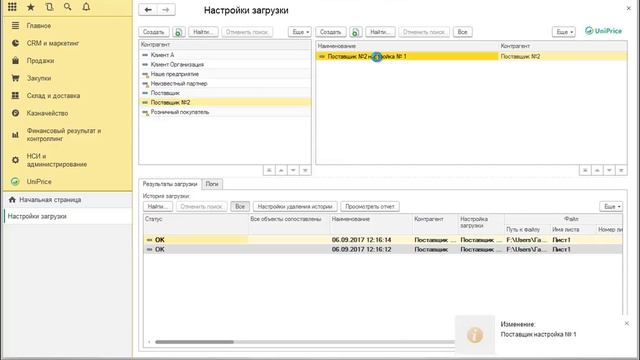Jump to first row in settings list

pyautogui.click(x=585, y=170)
